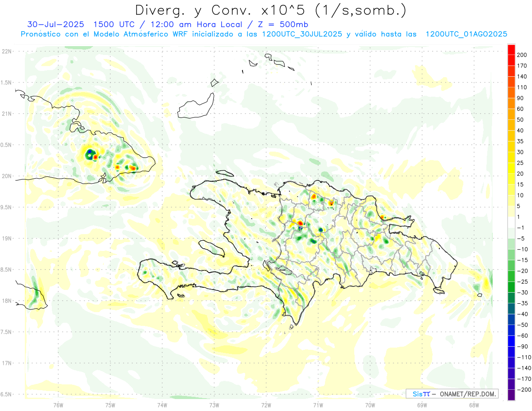Select the 76W longitude axis label
The height and width of the screenshot is (411, 532).
pyautogui.click(x=58, y=404)
